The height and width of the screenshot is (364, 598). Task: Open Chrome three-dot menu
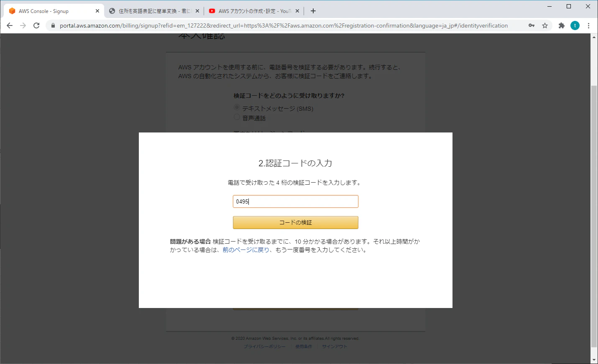tap(588, 25)
